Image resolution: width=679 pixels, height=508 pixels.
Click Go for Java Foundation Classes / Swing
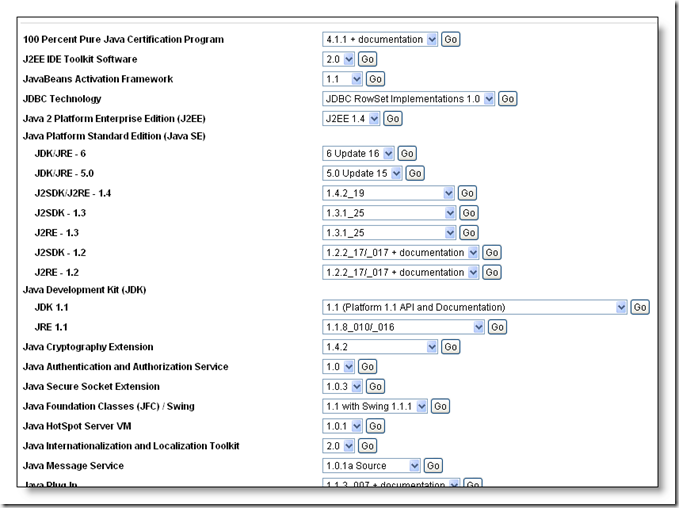point(440,406)
